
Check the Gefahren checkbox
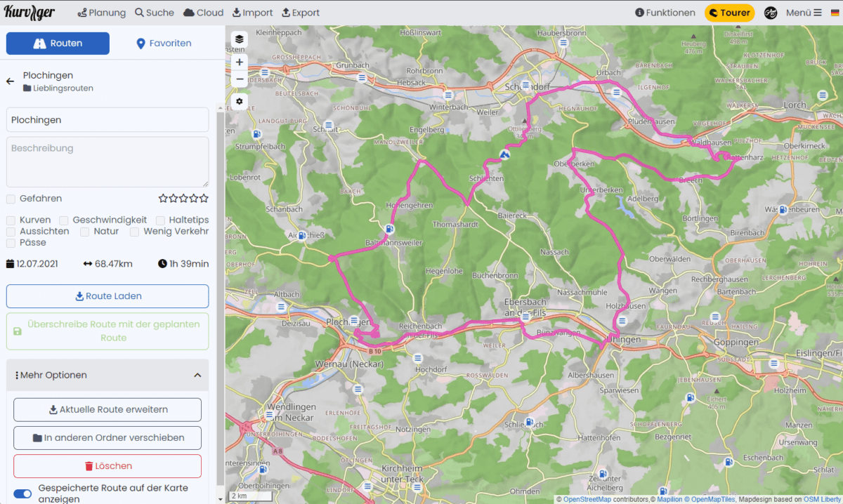(11, 199)
